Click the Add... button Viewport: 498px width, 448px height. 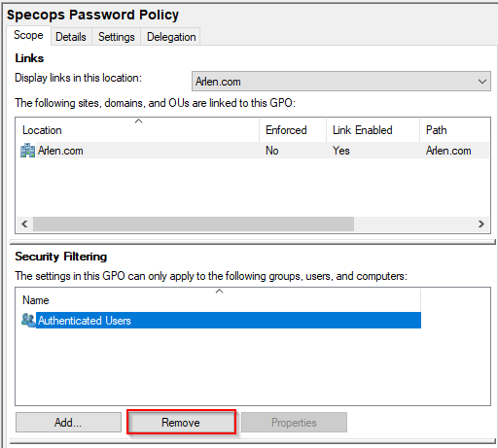tap(68, 422)
